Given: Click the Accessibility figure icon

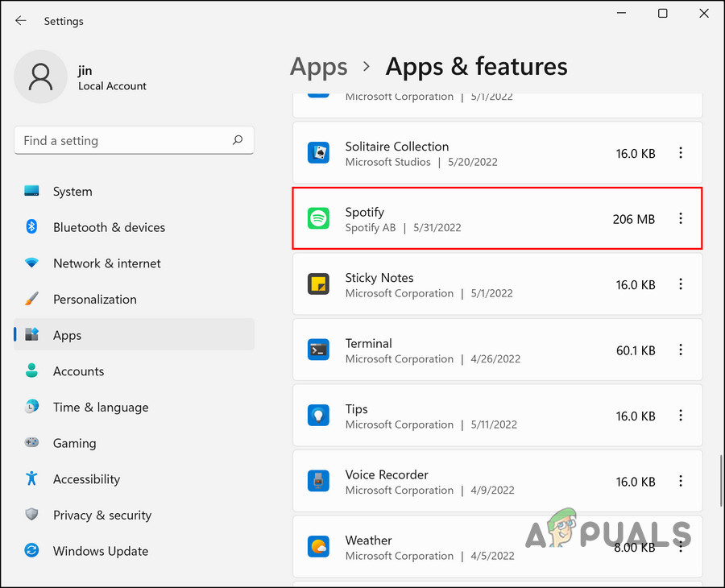Looking at the screenshot, I should pyautogui.click(x=31, y=478).
